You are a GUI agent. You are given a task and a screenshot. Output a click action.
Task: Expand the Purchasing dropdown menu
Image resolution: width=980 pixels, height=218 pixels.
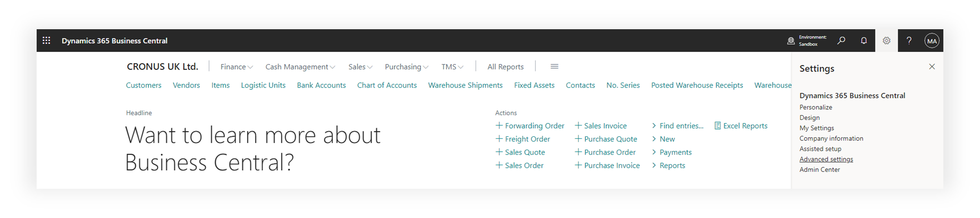point(406,67)
